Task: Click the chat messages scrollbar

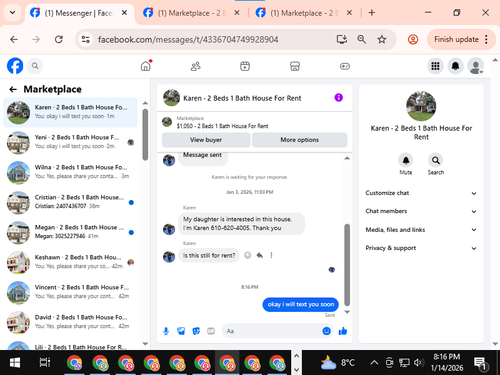Action: 347,265
